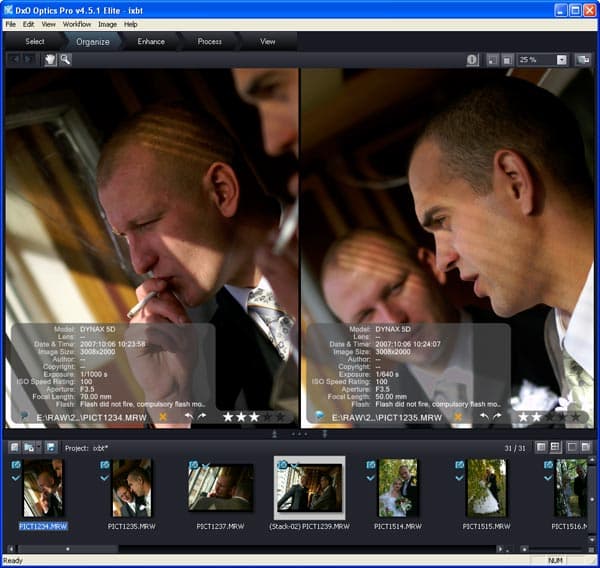Rotate PICT1235.MRW left
This screenshot has height=568, width=600.
[484, 416]
